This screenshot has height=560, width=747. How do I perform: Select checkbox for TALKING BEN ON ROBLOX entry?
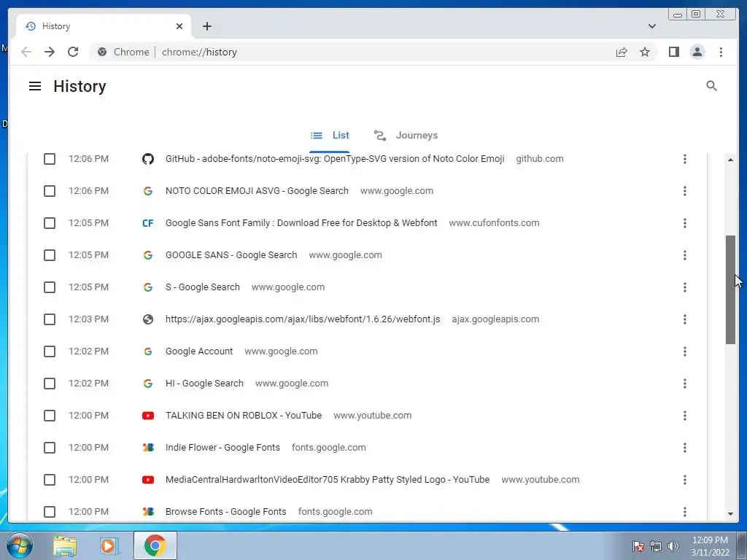tap(50, 416)
